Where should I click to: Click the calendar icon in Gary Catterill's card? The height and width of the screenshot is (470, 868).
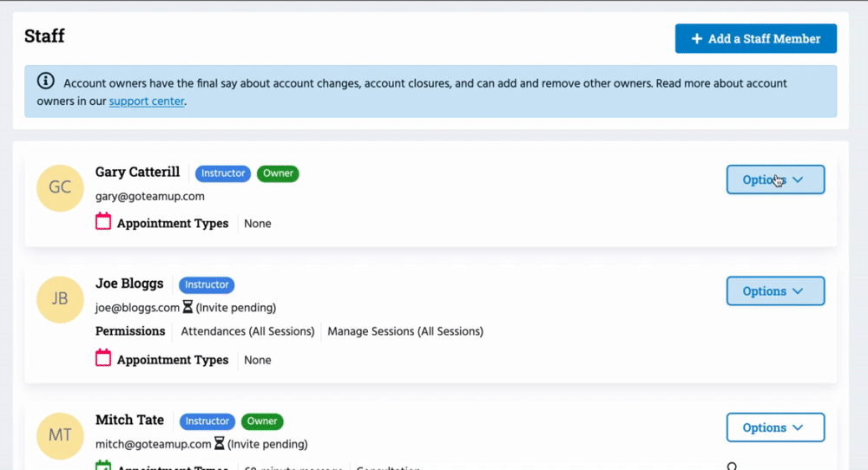pos(103,222)
